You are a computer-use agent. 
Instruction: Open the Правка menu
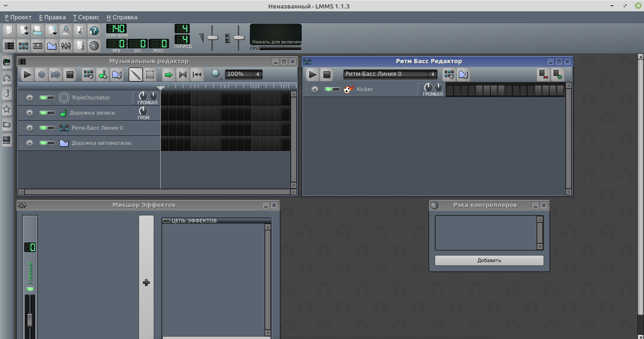point(52,17)
